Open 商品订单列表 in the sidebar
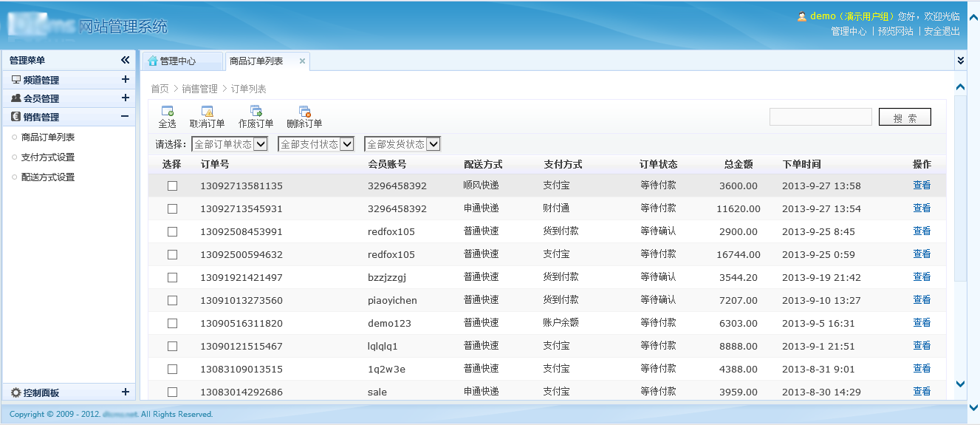The image size is (980, 425). coord(48,137)
